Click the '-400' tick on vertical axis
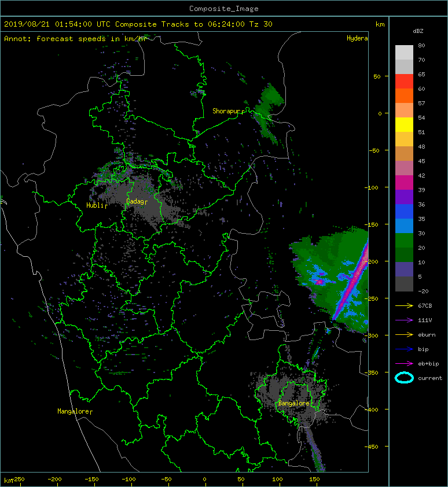The image size is (448, 487). click(x=371, y=409)
